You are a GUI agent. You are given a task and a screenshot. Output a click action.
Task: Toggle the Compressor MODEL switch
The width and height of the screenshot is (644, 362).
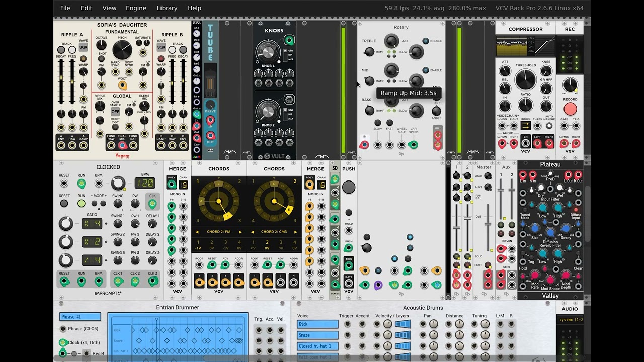[x=525, y=126]
